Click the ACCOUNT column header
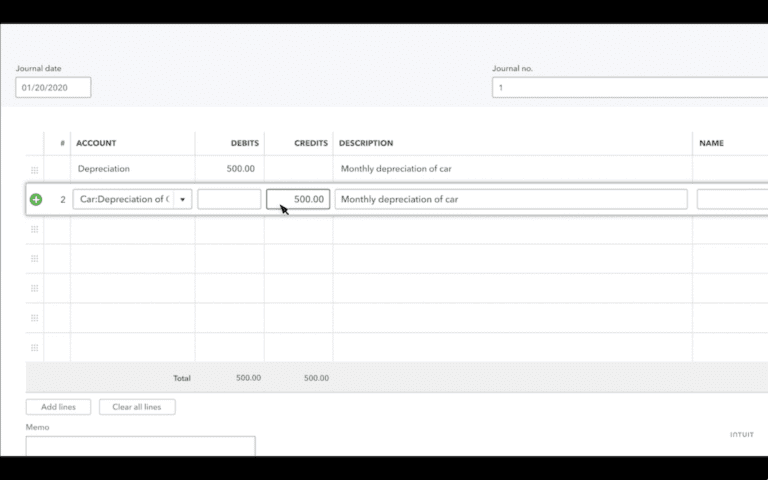The height and width of the screenshot is (480, 768). [96, 143]
